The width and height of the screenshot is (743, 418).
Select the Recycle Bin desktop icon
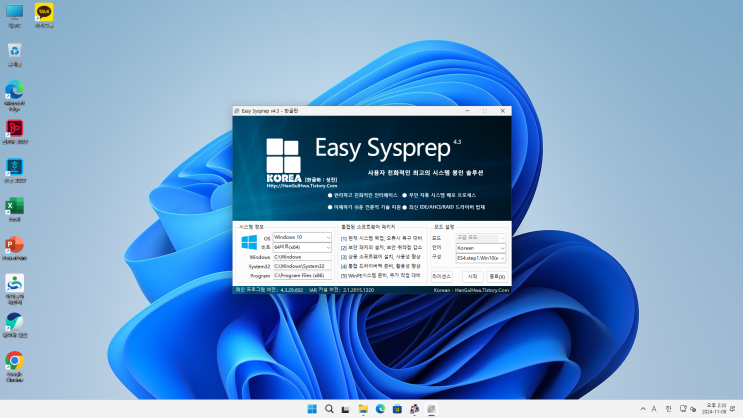(x=15, y=55)
